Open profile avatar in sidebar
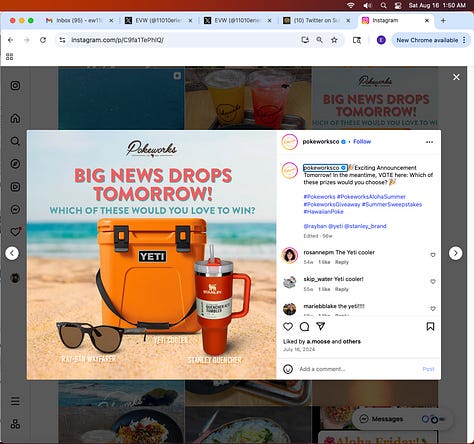The image size is (474, 444). pyautogui.click(x=15, y=278)
